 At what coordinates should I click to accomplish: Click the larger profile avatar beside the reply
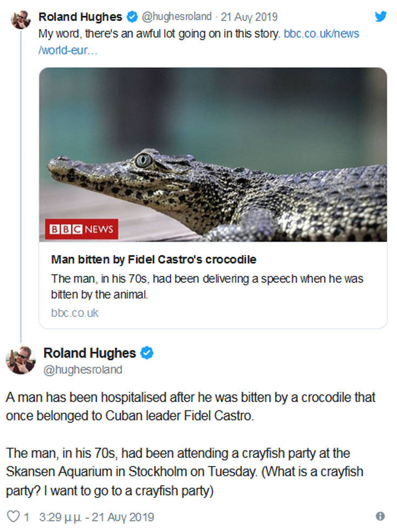21,360
